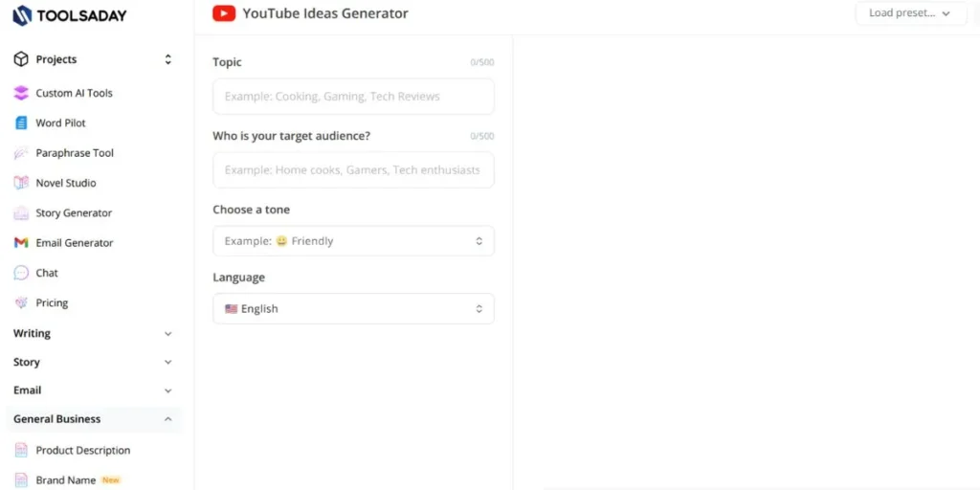980x490 pixels.
Task: Expand the Story section
Action: (x=167, y=363)
